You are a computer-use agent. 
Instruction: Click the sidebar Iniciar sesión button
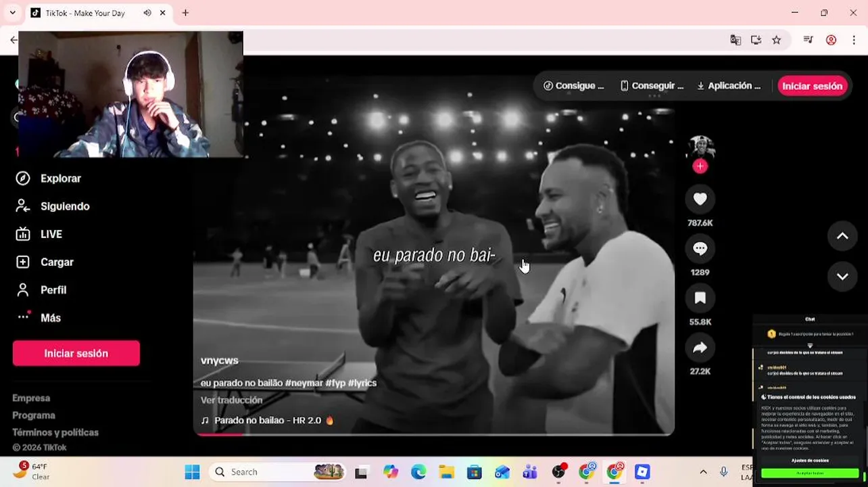click(x=76, y=353)
